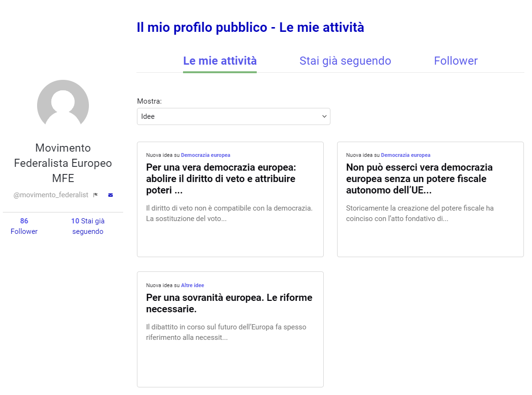
Task: Click the 'Mostra:' label
Action: click(x=149, y=101)
